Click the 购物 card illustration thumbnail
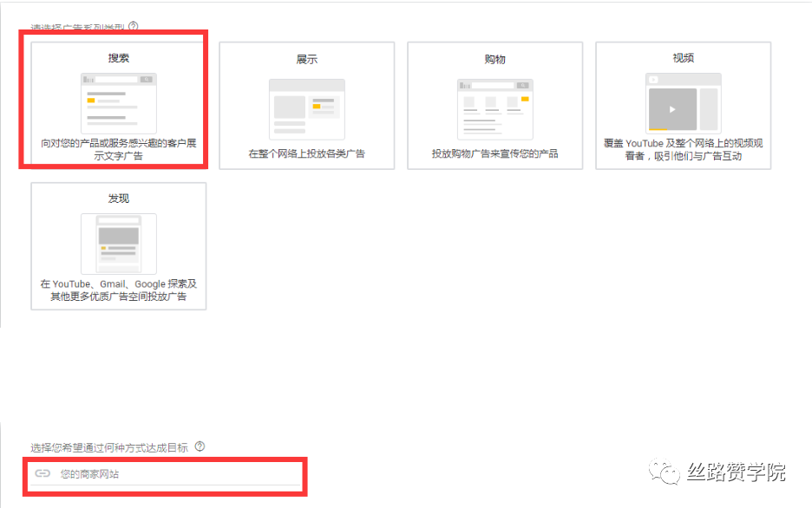The image size is (812, 508). click(x=495, y=109)
